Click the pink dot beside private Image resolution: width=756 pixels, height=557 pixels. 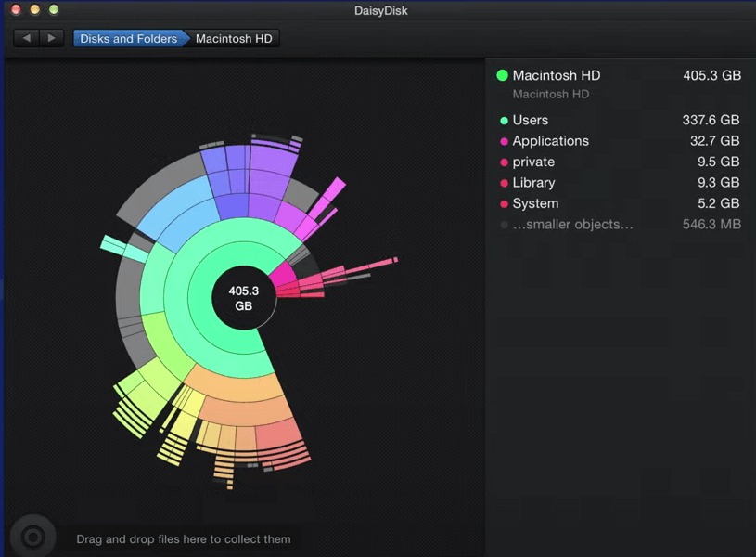point(504,162)
